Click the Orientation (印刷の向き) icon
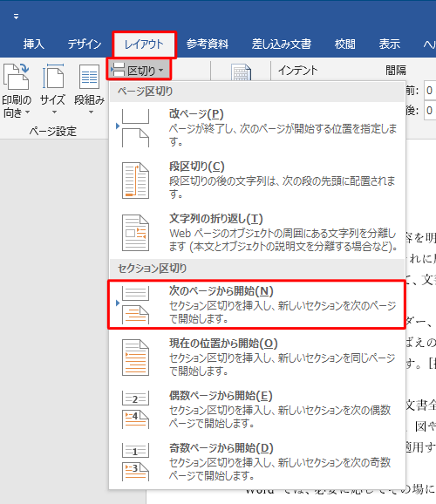Viewport: 436px width, 504px height. coord(16,77)
